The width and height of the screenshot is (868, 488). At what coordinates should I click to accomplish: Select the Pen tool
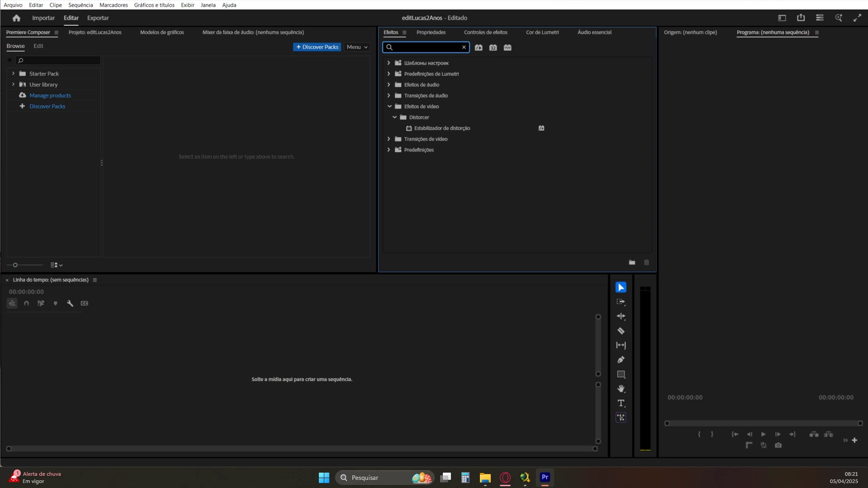(x=621, y=360)
